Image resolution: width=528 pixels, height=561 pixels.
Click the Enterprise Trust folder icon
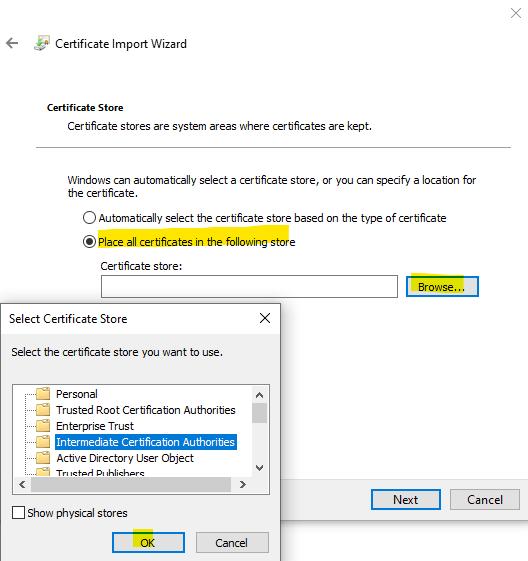point(43,425)
